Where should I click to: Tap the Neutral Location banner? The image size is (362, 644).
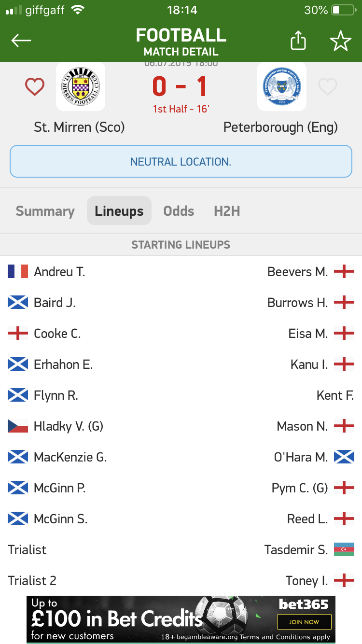[x=181, y=161]
